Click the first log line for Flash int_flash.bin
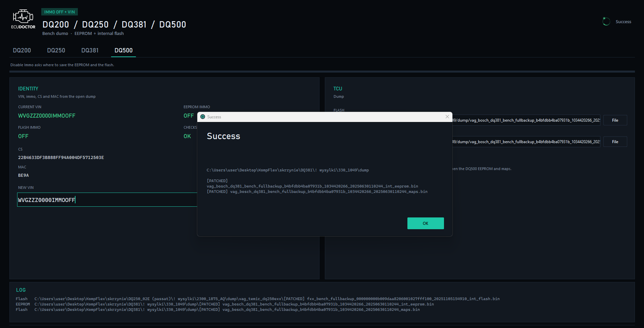The height and width of the screenshot is (328, 644). tap(258, 299)
